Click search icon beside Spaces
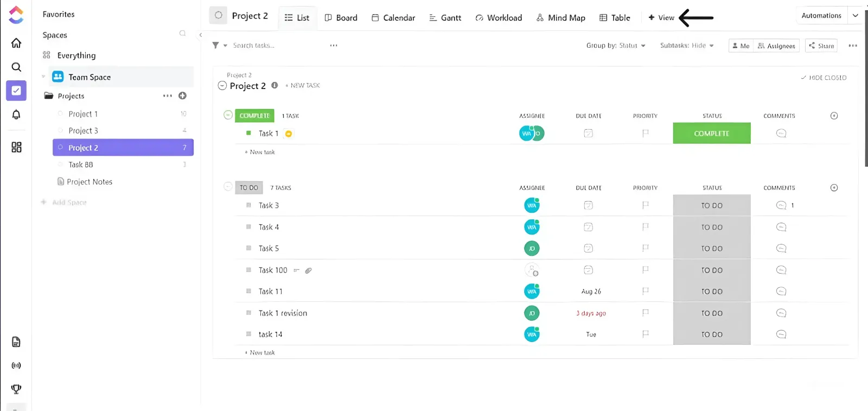This screenshot has height=411, width=868. [183, 34]
